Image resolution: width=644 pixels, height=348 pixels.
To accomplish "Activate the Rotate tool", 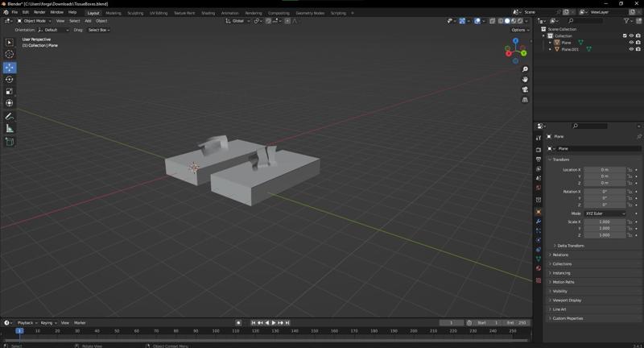I will [10, 80].
